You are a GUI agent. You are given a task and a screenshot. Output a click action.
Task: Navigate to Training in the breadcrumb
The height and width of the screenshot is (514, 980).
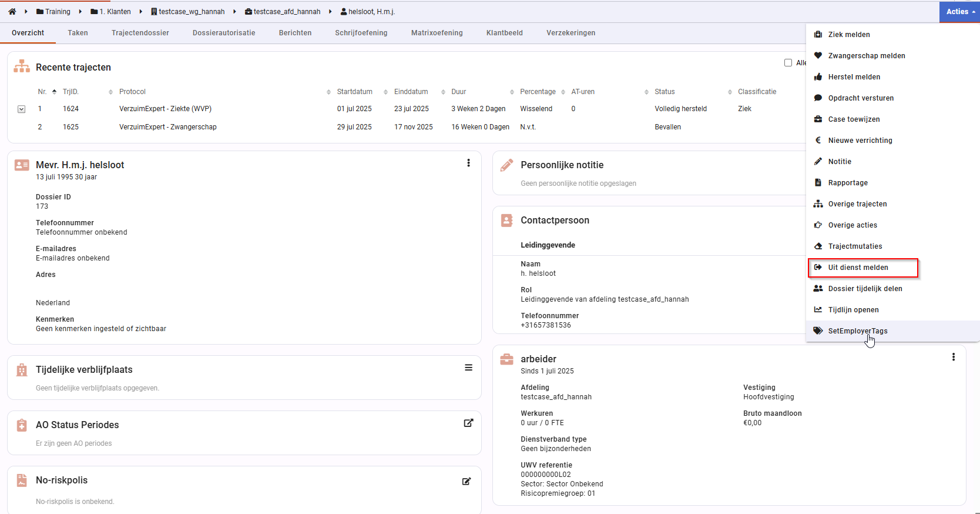pyautogui.click(x=53, y=12)
